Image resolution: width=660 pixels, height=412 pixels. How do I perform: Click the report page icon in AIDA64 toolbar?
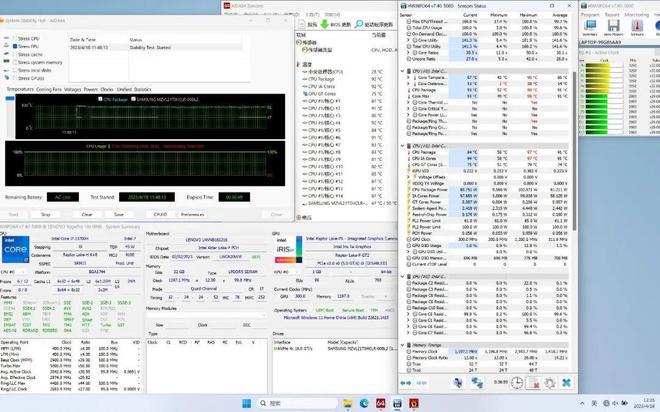(302, 24)
